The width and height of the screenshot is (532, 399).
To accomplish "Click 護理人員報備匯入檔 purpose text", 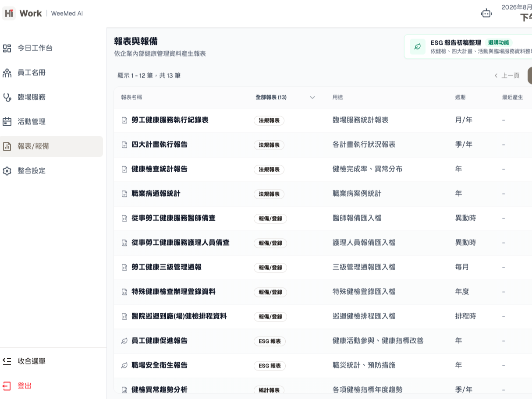I will (x=364, y=243).
